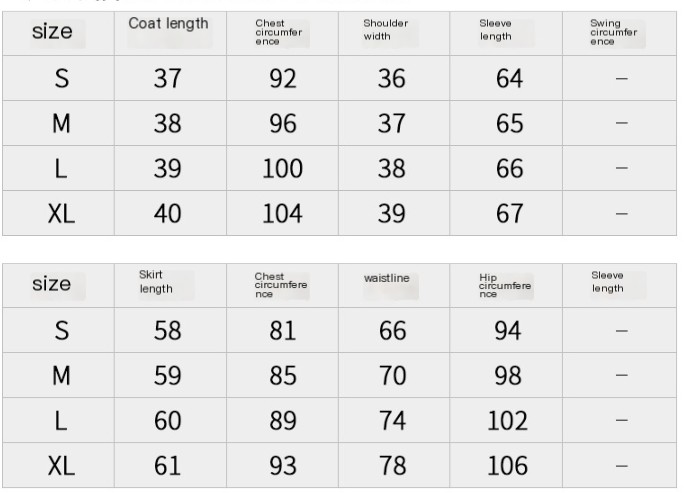This screenshot has width=684, height=493.
Task: Click the sleeve length value 67
Action: tap(509, 213)
